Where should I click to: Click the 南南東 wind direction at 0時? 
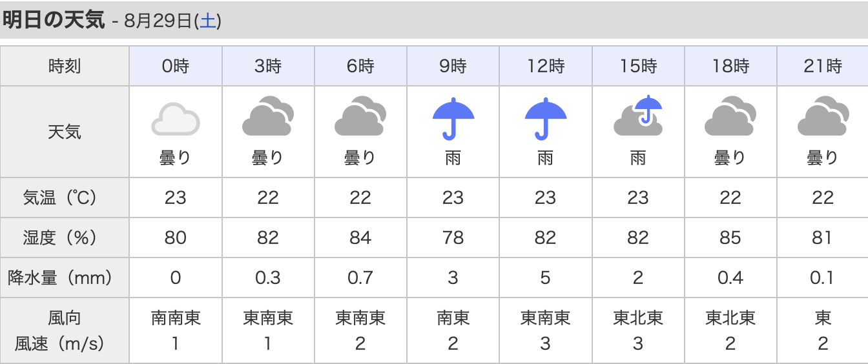[x=176, y=318]
